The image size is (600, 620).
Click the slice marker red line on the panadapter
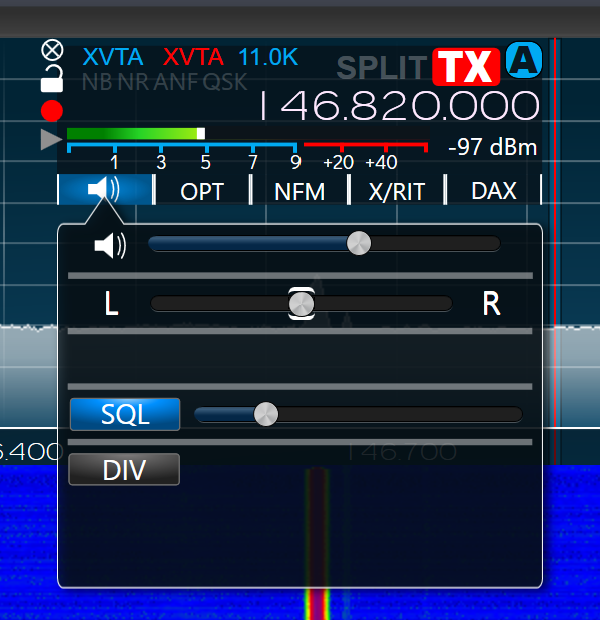pos(555,251)
